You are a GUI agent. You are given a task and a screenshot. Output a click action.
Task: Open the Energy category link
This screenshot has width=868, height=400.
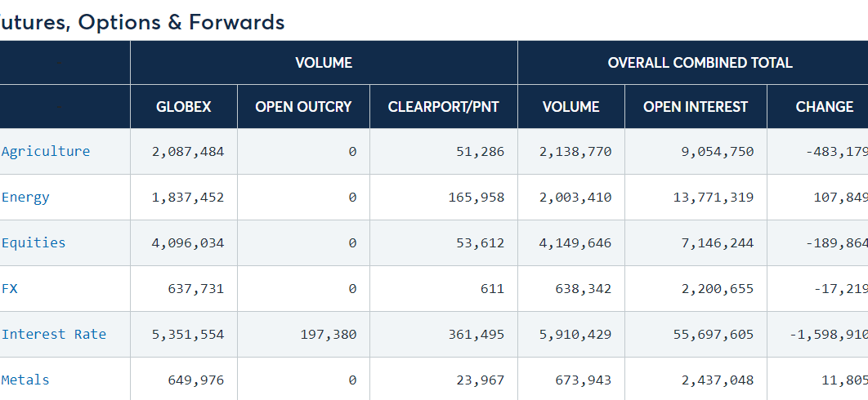(x=25, y=197)
